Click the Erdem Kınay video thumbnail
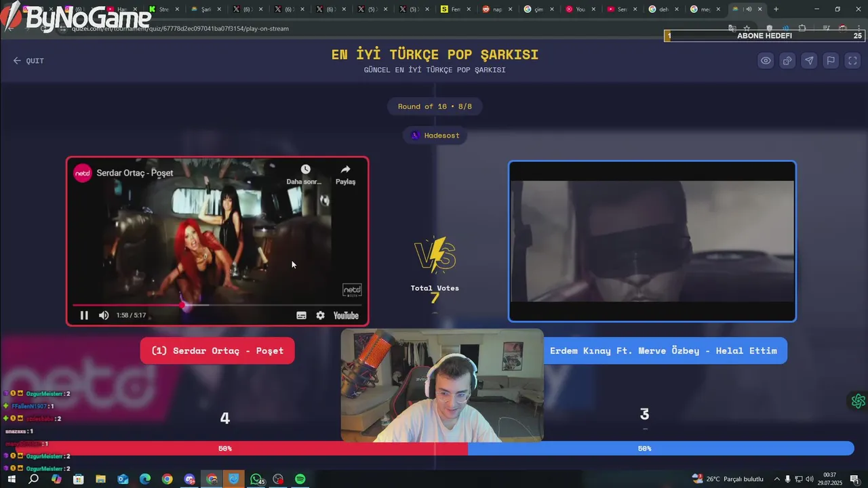The height and width of the screenshot is (488, 868). click(652, 241)
